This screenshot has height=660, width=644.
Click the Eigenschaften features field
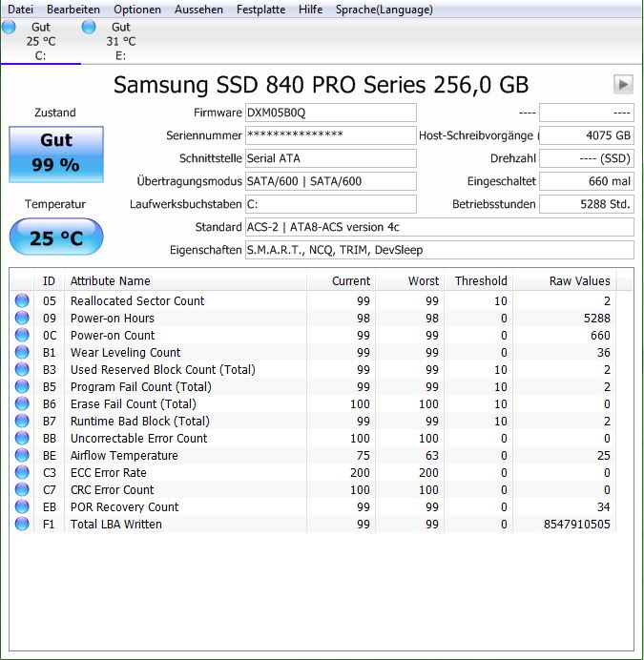coord(439,250)
